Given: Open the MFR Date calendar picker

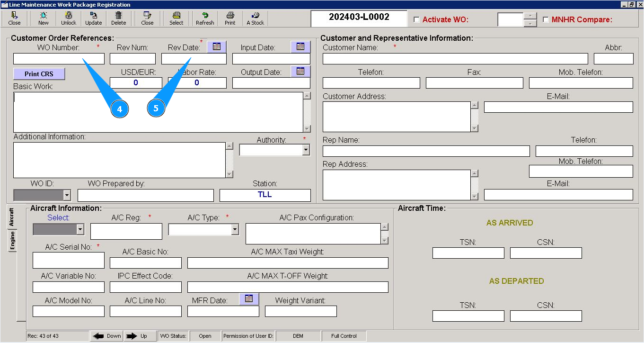Looking at the screenshot, I should (249, 299).
